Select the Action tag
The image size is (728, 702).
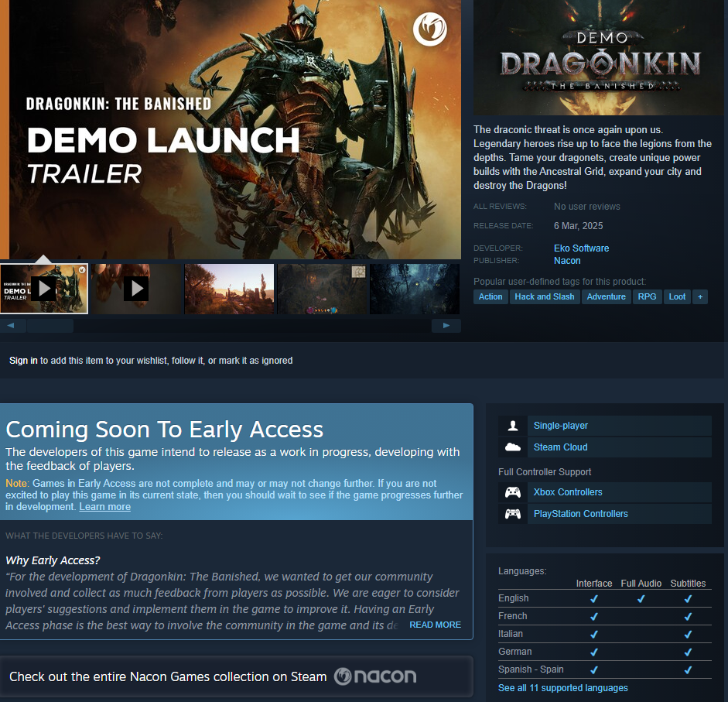(490, 296)
